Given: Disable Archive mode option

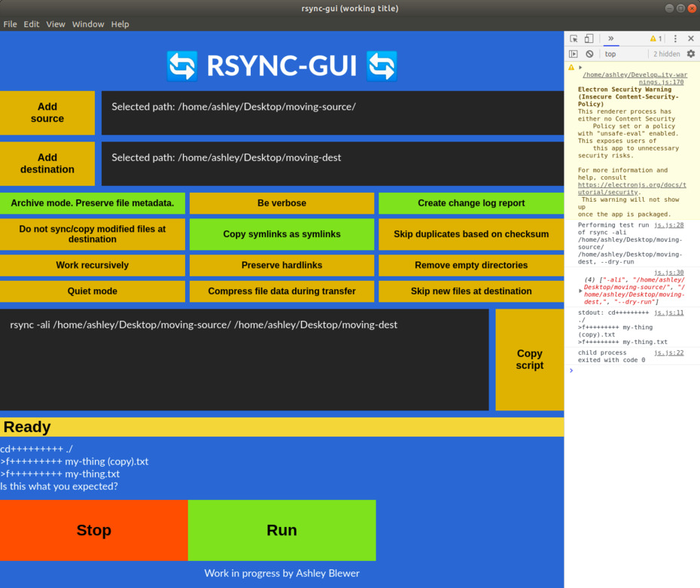Looking at the screenshot, I should pos(93,203).
